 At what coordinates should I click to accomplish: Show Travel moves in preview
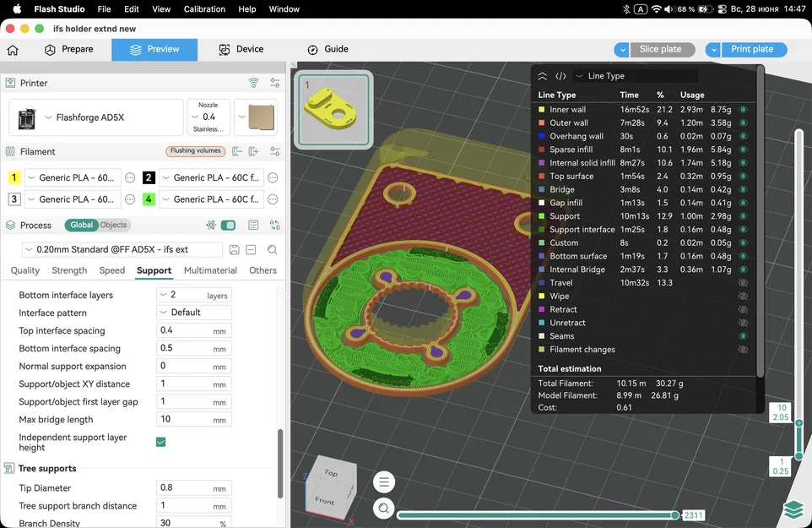[743, 283]
